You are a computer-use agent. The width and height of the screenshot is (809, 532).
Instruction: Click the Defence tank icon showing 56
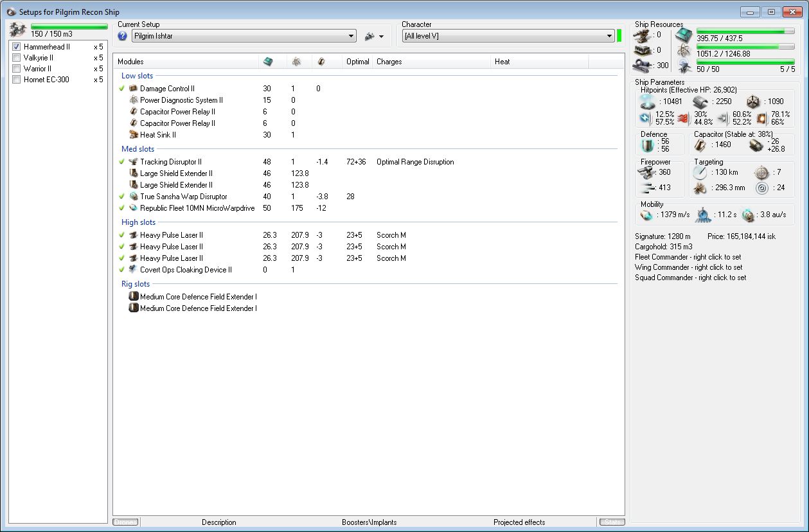click(x=648, y=145)
